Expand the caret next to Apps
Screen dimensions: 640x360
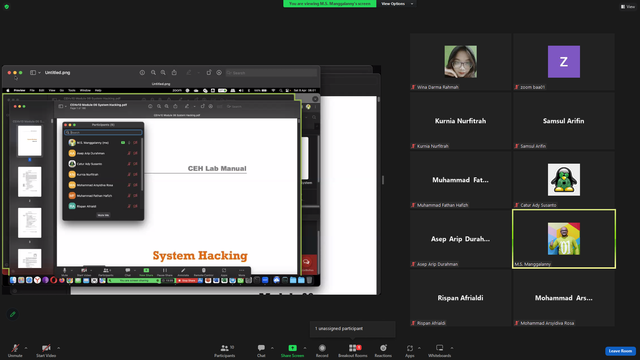[x=419, y=348]
